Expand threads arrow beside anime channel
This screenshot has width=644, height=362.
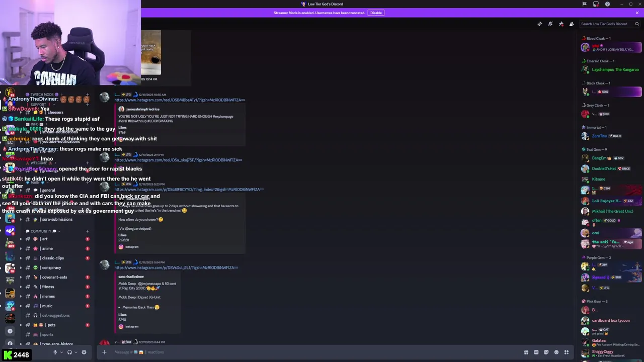coord(21,248)
